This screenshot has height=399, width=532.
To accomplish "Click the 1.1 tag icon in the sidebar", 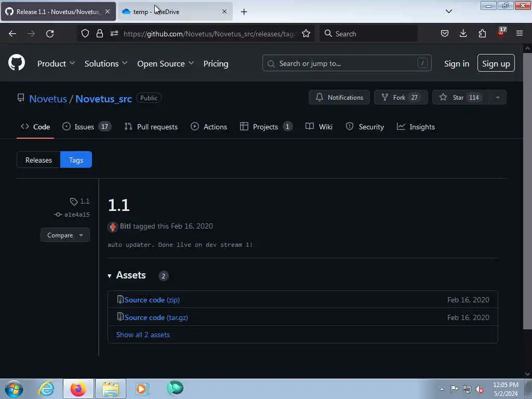I will tap(74, 202).
